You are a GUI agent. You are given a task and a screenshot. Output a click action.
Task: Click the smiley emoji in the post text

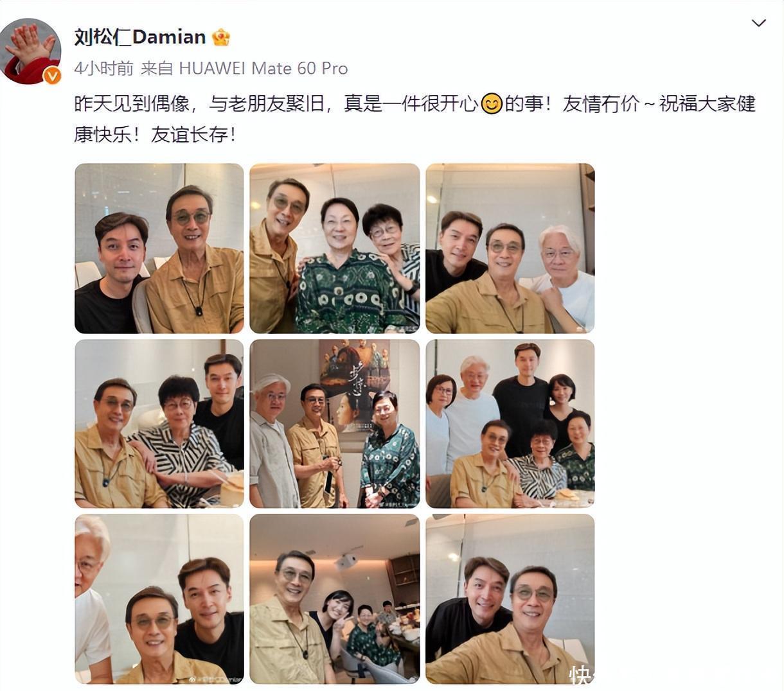coord(492,103)
